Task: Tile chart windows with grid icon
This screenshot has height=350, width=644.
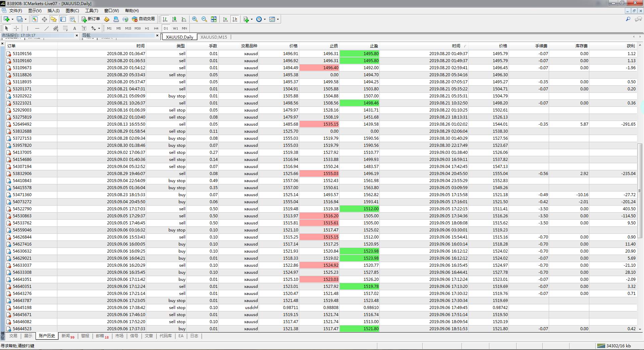Action: 214,19
